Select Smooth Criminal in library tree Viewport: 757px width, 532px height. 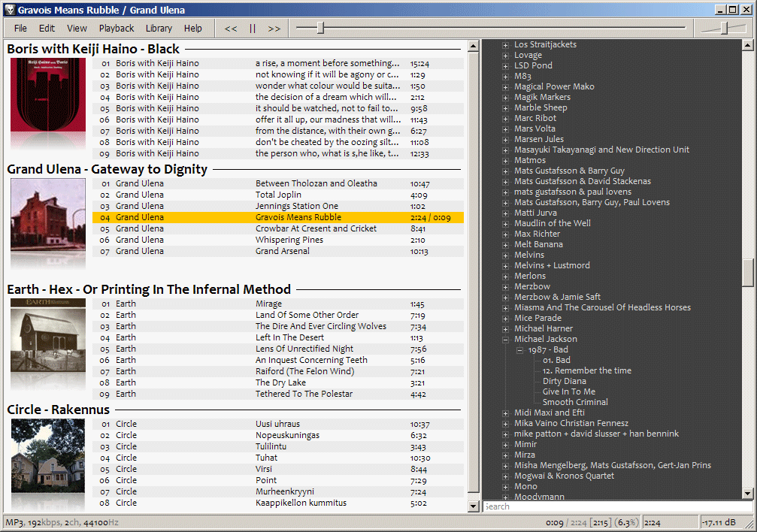click(575, 402)
